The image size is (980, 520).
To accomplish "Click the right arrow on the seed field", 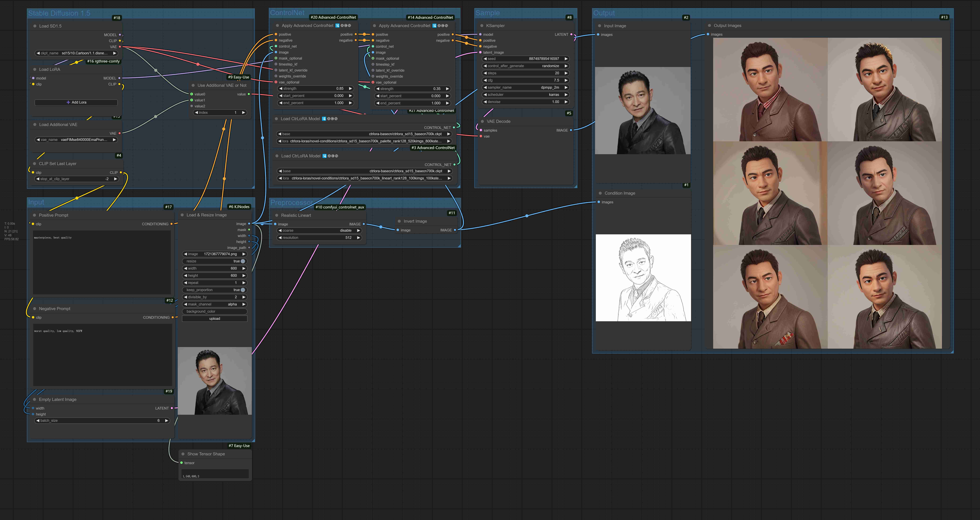I will coord(566,59).
